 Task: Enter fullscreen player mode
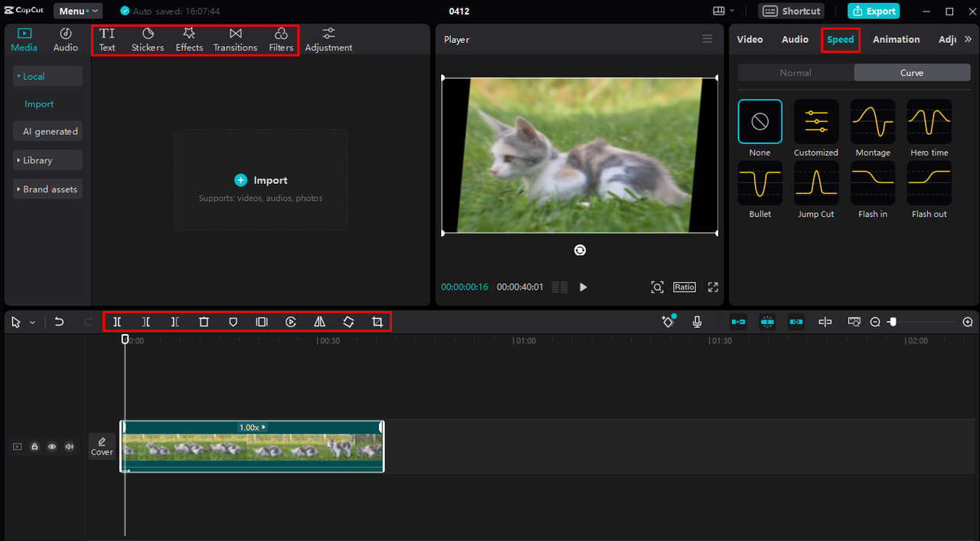[713, 287]
